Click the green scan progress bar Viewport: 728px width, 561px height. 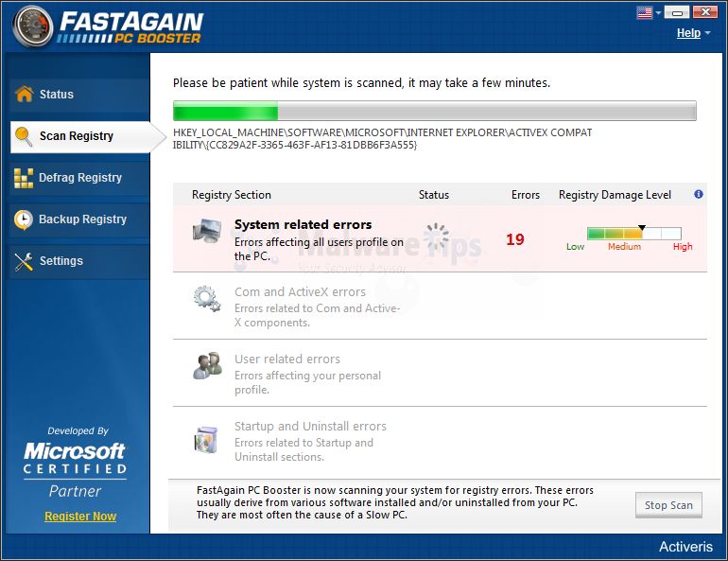point(435,111)
